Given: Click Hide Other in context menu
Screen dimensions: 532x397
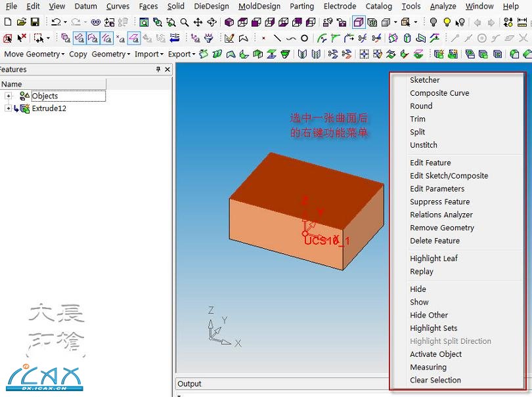Looking at the screenshot, I should click(x=429, y=315).
